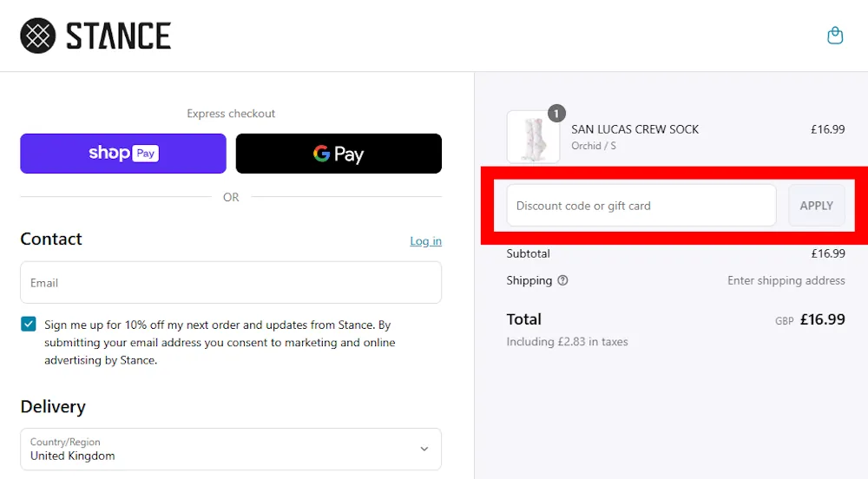Screen dimensions: 868x479
Task: Click the STANCE wordmark
Action: [118, 36]
